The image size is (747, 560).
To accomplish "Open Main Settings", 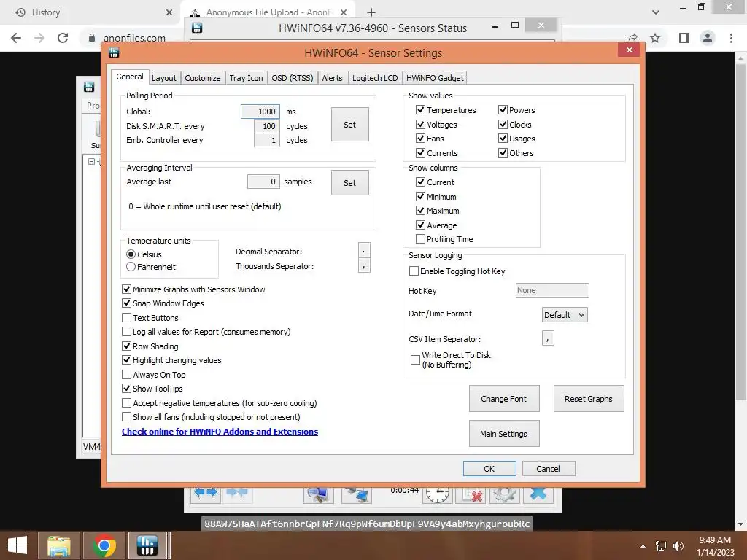I will tap(504, 434).
